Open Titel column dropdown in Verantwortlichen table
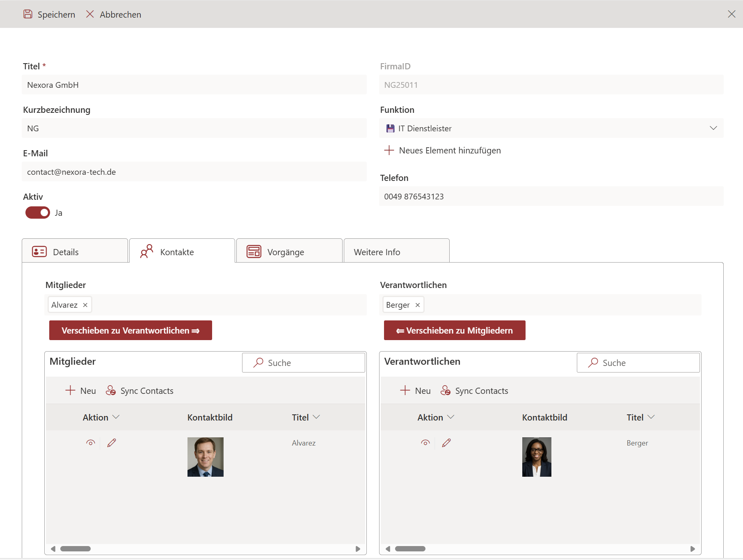743x560 pixels. [651, 417]
